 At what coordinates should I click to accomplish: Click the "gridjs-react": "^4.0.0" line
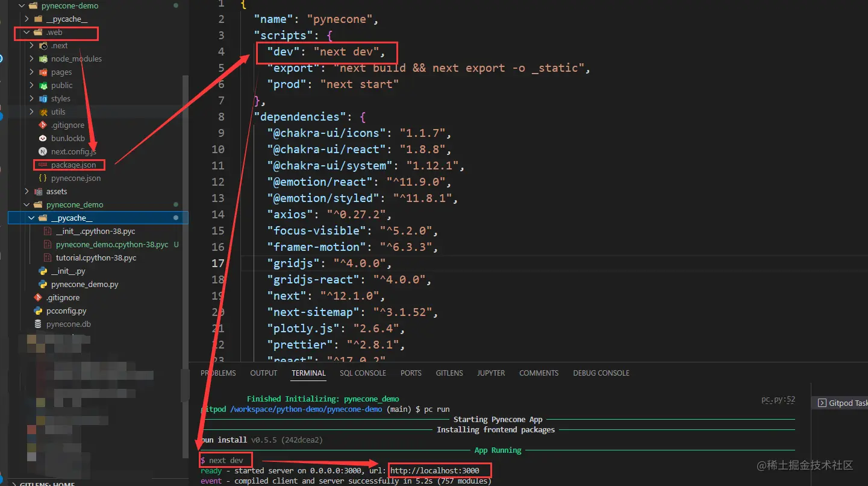pyautogui.click(x=349, y=280)
